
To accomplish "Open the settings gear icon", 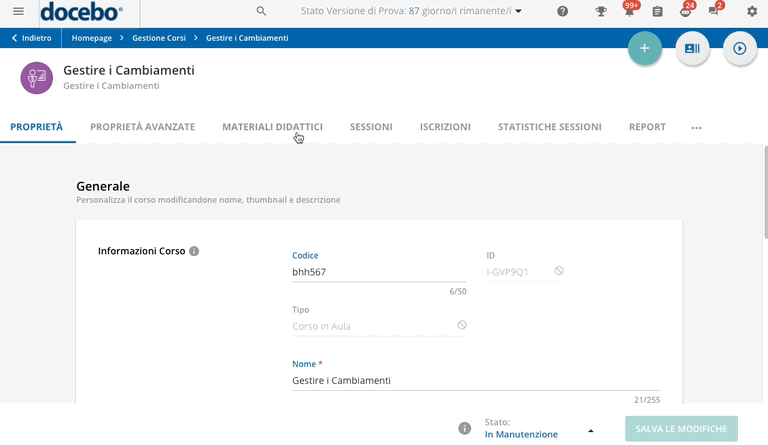I will tap(752, 12).
